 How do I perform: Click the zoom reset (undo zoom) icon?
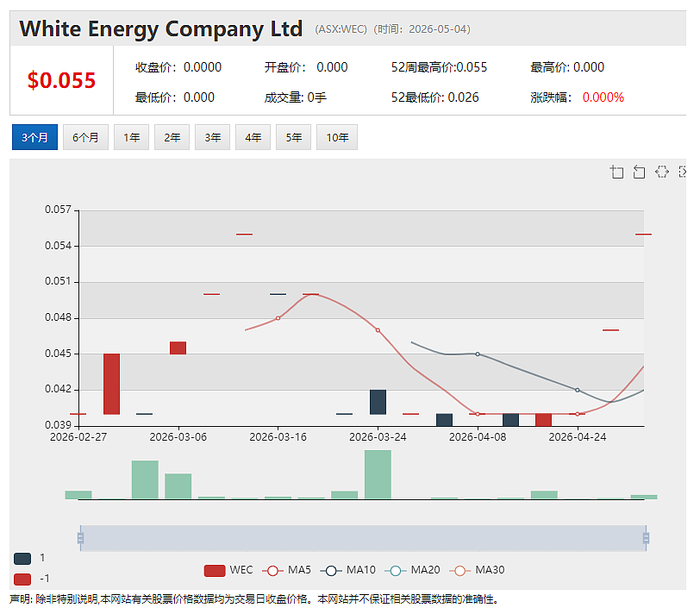[x=640, y=172]
